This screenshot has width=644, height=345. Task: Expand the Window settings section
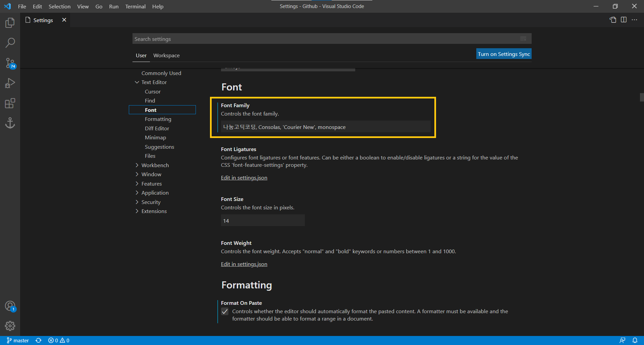[137, 174]
